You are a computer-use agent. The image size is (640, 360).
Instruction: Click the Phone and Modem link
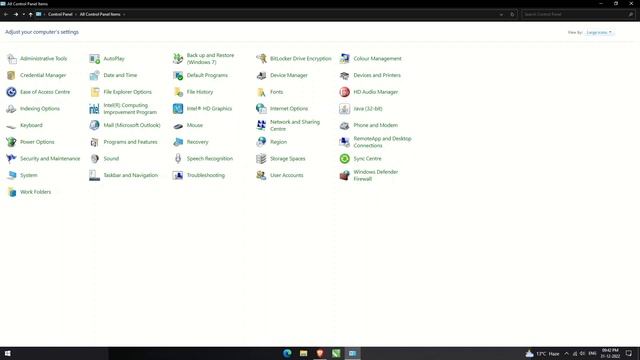[x=376, y=125]
